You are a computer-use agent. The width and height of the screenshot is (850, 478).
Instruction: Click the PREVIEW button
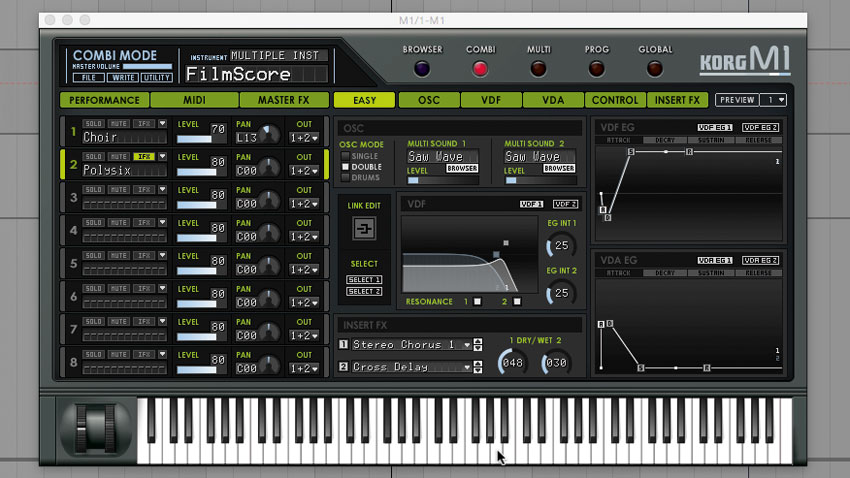(x=737, y=100)
